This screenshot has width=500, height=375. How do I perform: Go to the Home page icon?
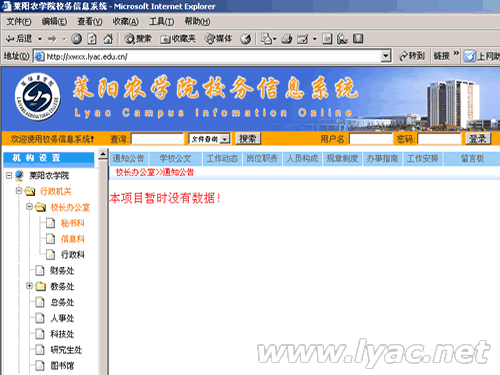(x=108, y=39)
